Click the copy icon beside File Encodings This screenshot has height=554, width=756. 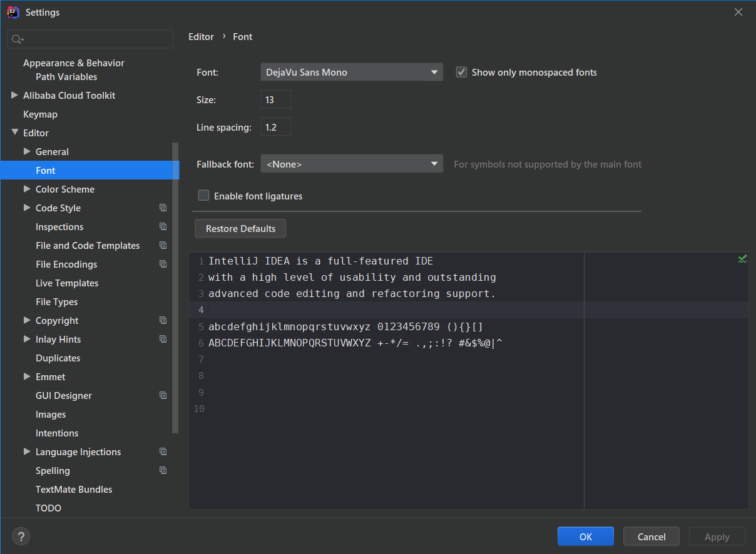163,264
